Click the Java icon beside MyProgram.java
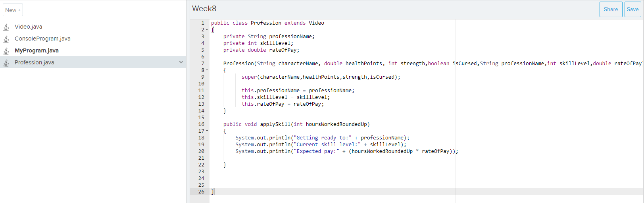The width and height of the screenshot is (644, 203). pos(6,50)
